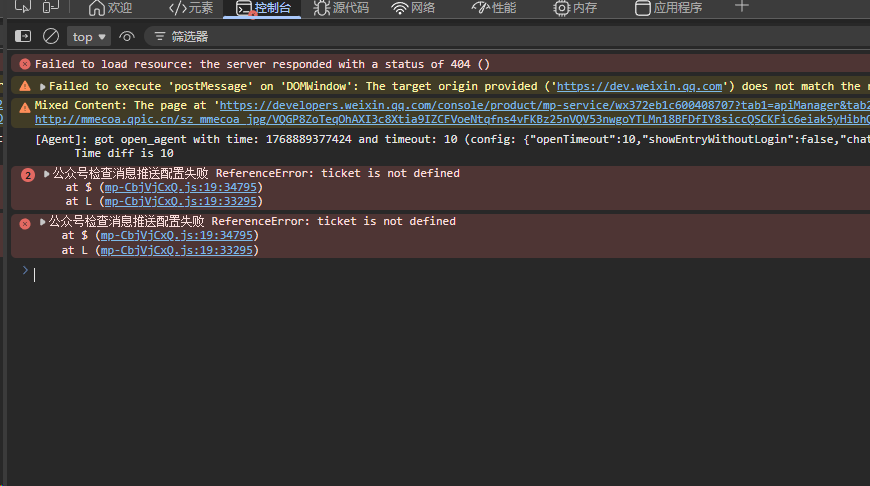
Task: Activate the inspect element picker icon
Action: [x=23, y=7]
